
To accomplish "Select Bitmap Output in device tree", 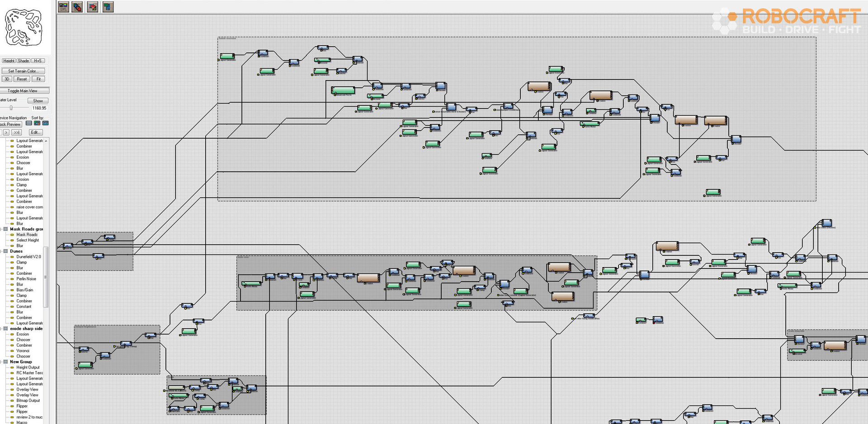I will [28, 400].
